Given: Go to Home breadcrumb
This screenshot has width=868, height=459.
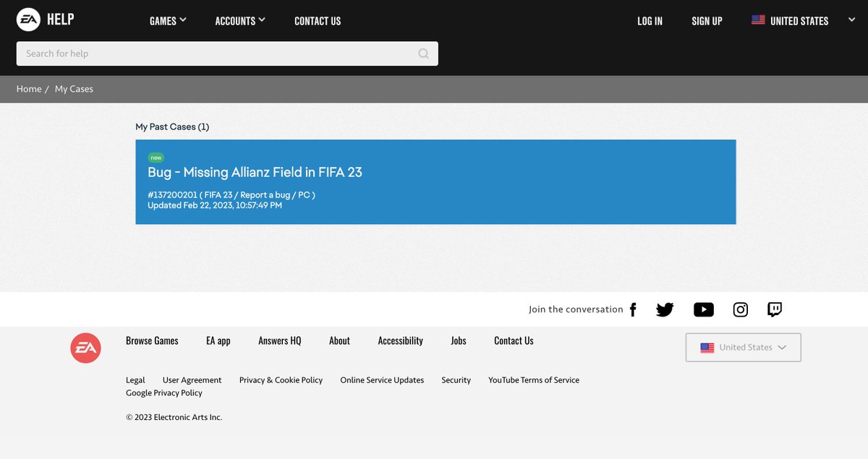Looking at the screenshot, I should pyautogui.click(x=29, y=89).
